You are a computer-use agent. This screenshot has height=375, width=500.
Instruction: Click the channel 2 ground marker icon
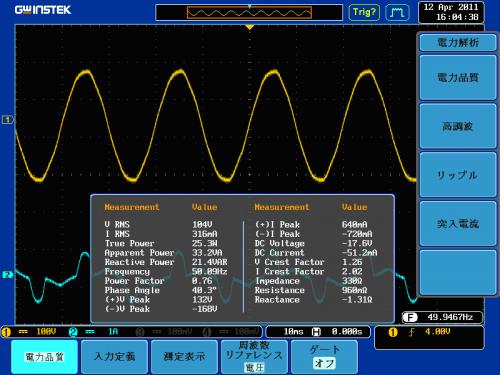7,275
